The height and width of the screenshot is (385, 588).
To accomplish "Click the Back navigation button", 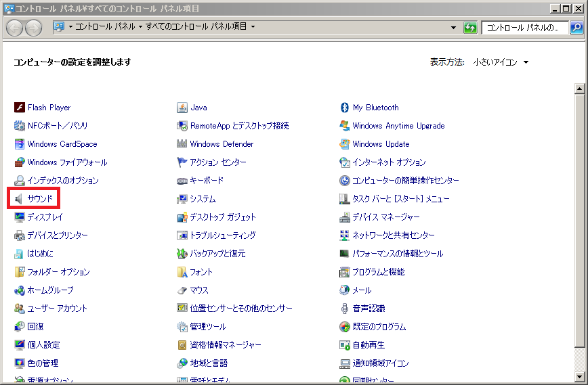I will click(15, 28).
